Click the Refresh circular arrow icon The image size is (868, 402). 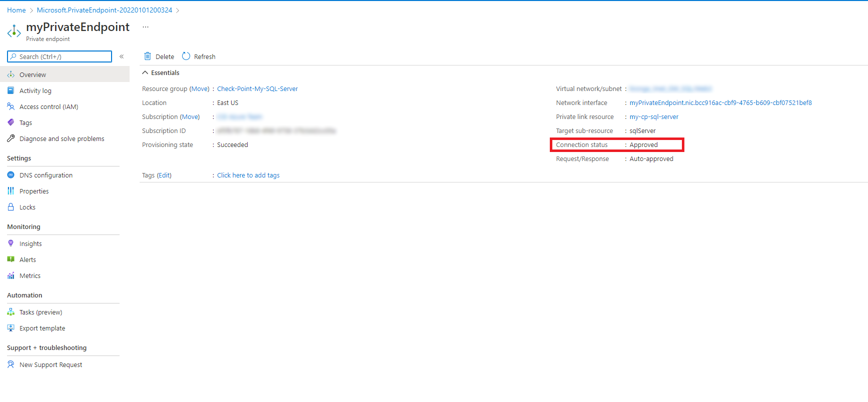(186, 56)
